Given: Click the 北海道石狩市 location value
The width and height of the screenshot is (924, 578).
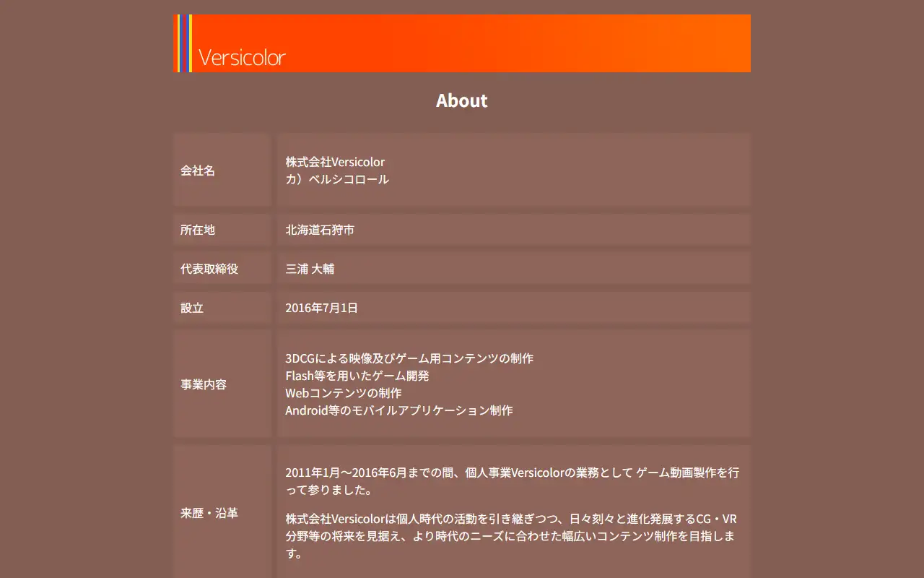Looking at the screenshot, I should (x=320, y=230).
